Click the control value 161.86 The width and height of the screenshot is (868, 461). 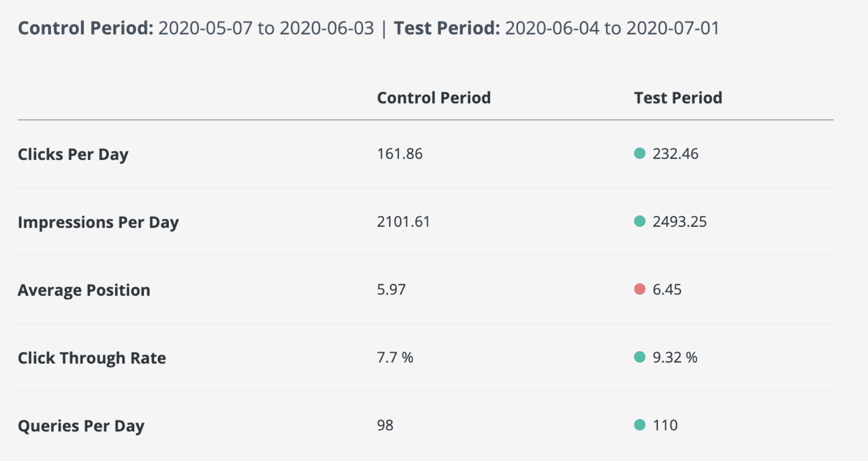[400, 154]
